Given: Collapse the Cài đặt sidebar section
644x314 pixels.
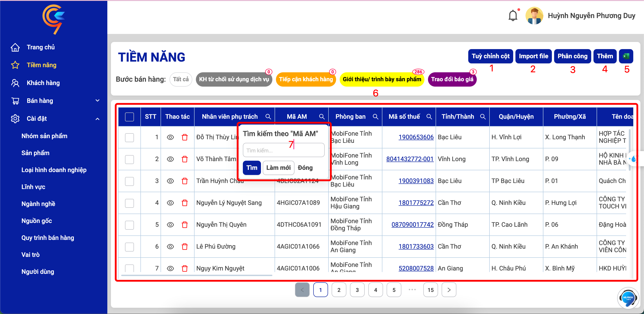Looking at the screenshot, I should (x=97, y=119).
